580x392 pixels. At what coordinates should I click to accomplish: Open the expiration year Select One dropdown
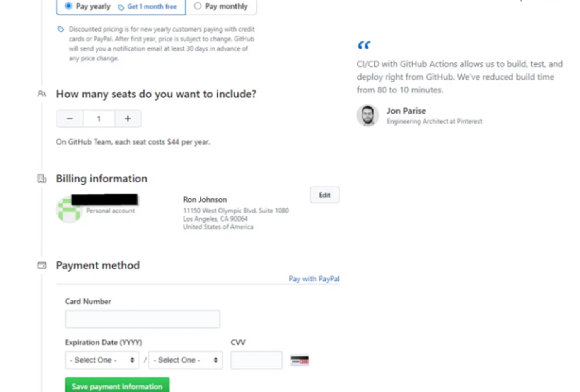[x=186, y=360]
